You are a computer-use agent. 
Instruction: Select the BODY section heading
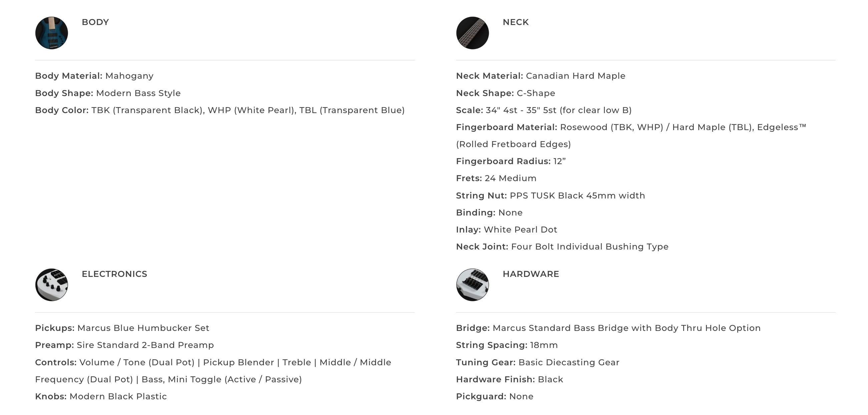(95, 22)
